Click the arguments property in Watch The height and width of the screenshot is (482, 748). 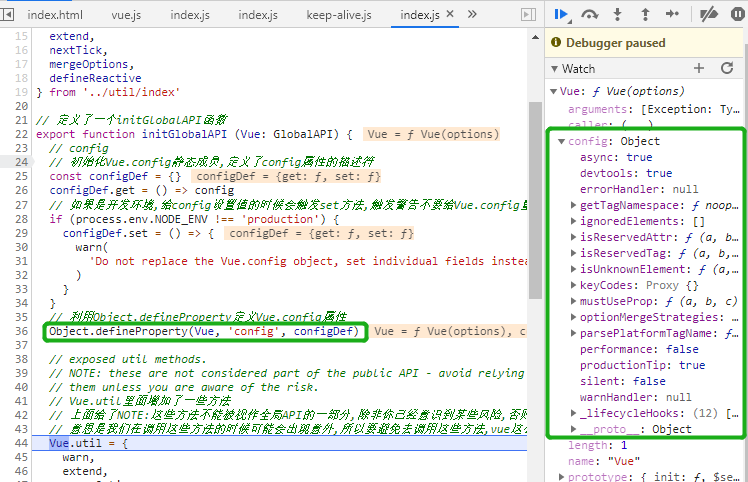coord(654,109)
